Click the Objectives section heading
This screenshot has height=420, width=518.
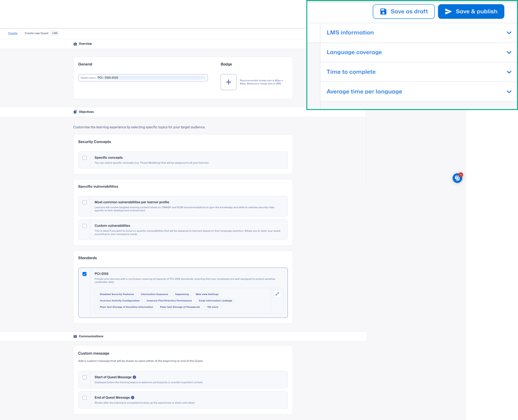pyautogui.click(x=86, y=112)
